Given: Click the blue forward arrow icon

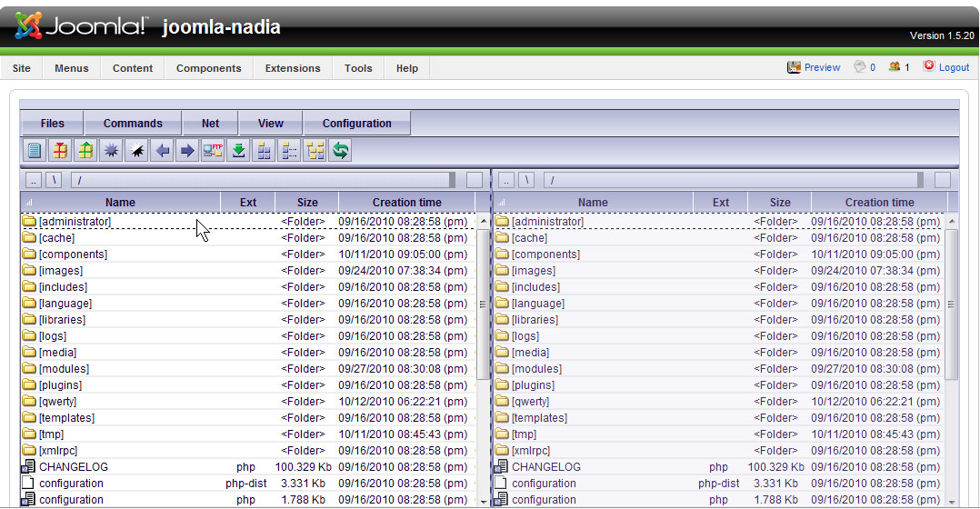Looking at the screenshot, I should coord(187,151).
